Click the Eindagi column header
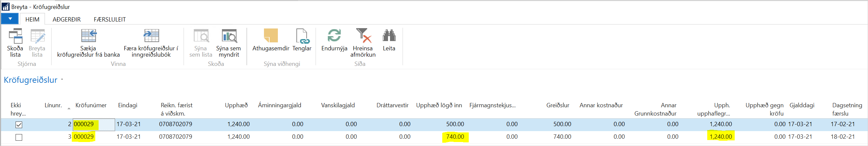 (127, 105)
